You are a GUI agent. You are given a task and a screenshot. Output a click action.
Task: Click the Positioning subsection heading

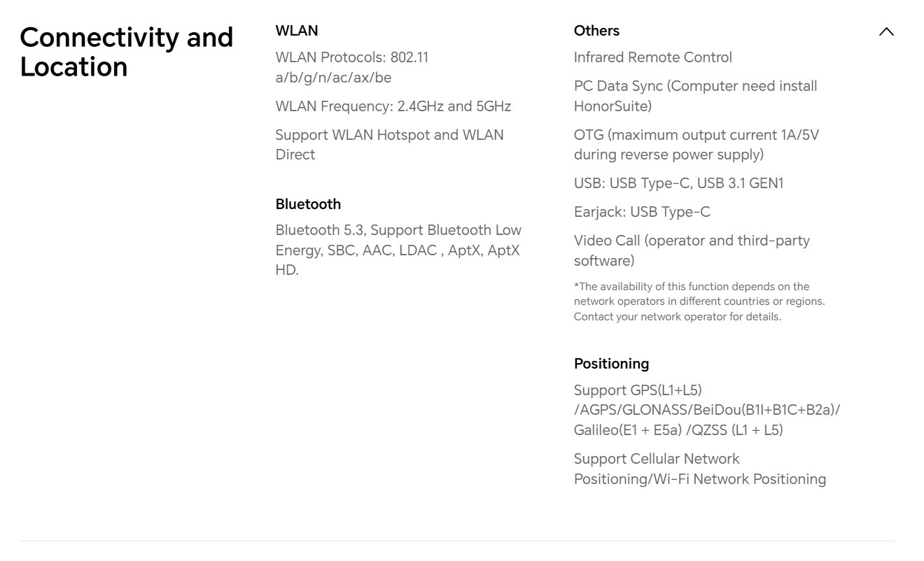click(611, 364)
